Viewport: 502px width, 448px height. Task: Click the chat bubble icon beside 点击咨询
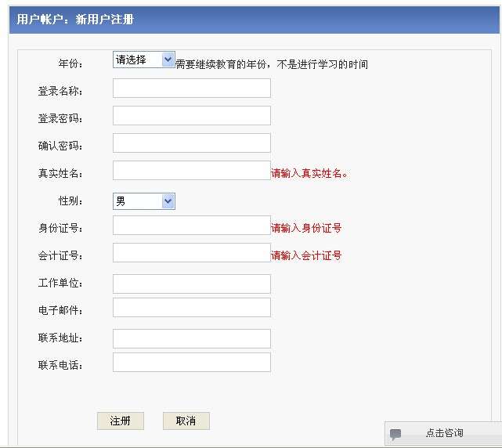coord(396,434)
